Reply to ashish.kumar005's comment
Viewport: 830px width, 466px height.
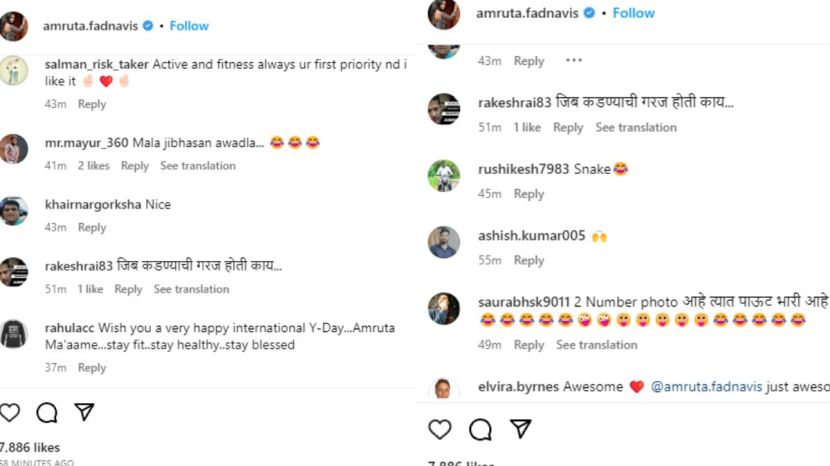click(x=528, y=260)
